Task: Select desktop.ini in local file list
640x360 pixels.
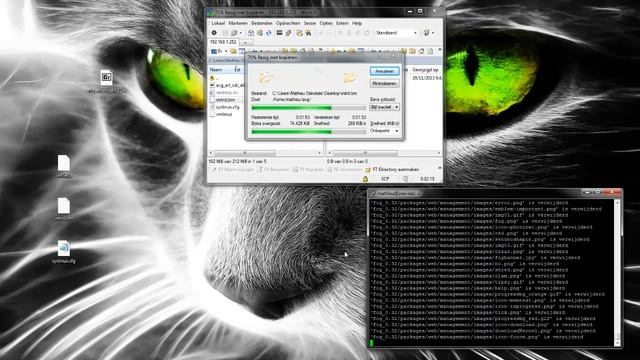Action: pyautogui.click(x=224, y=93)
